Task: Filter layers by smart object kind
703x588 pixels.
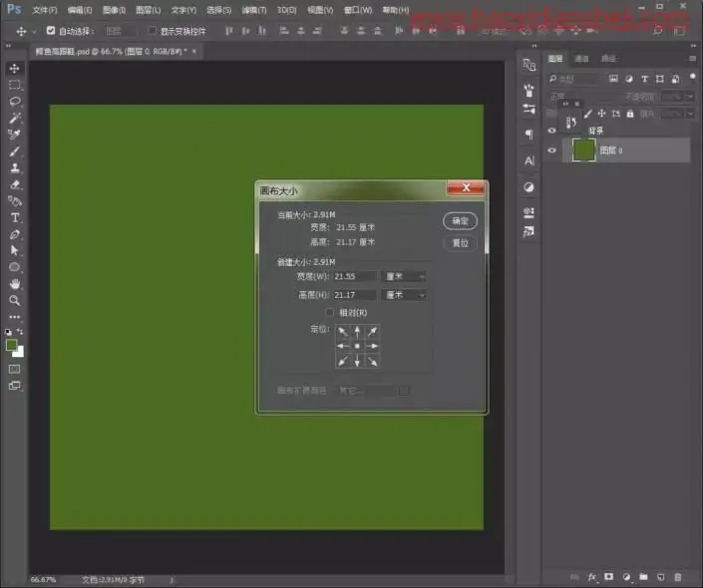Action: coord(675,79)
